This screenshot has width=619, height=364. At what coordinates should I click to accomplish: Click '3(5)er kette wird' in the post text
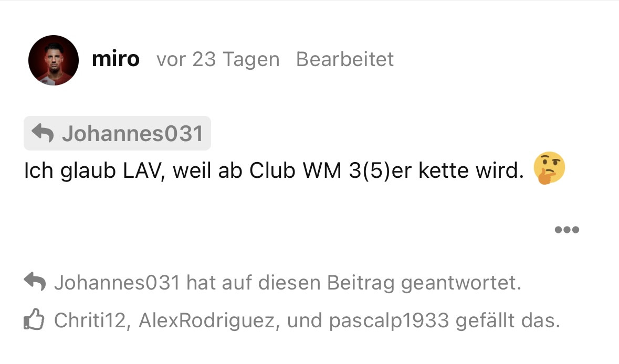tap(436, 171)
